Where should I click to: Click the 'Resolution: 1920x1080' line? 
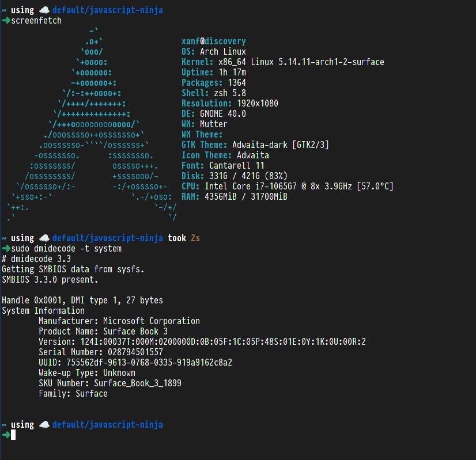tap(230, 104)
